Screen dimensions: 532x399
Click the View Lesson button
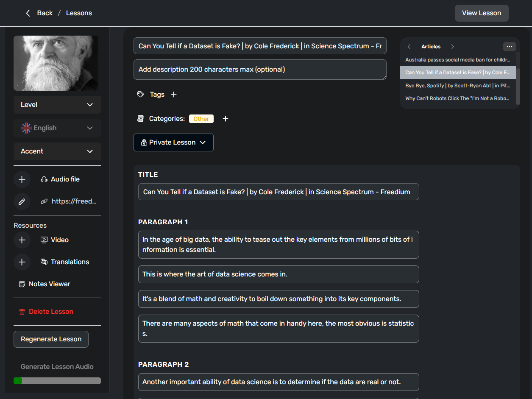(x=481, y=13)
